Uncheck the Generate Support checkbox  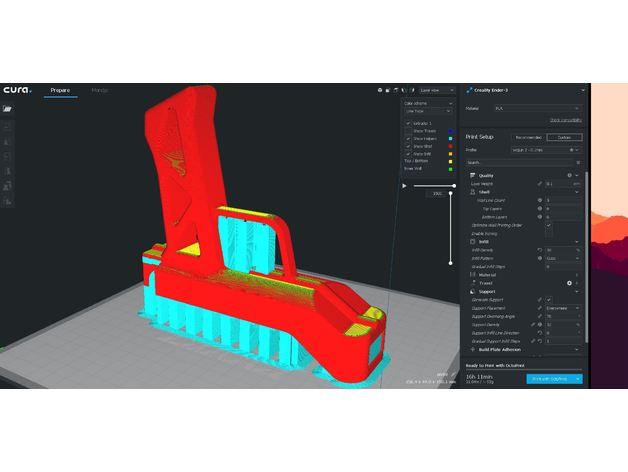pos(548,299)
